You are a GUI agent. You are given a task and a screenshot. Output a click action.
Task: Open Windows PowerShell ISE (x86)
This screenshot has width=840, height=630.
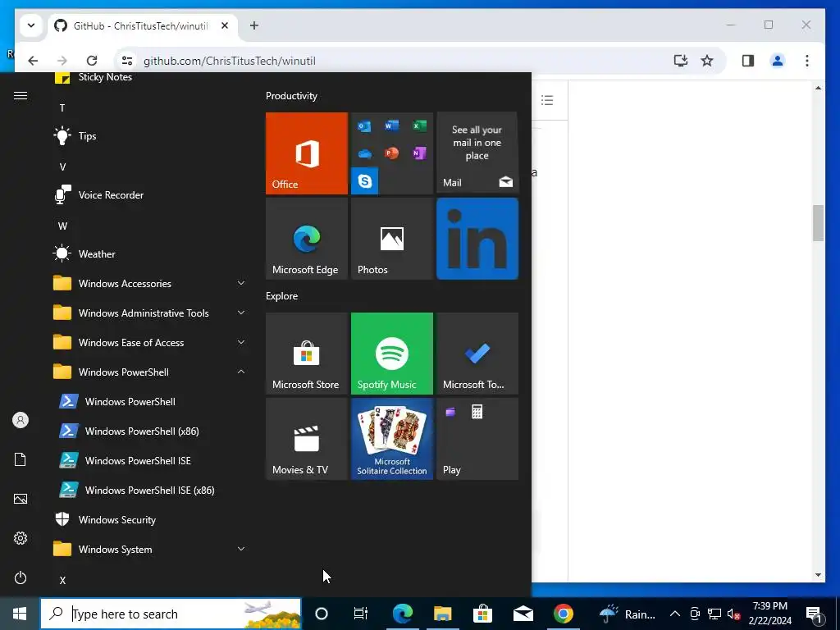(x=151, y=490)
